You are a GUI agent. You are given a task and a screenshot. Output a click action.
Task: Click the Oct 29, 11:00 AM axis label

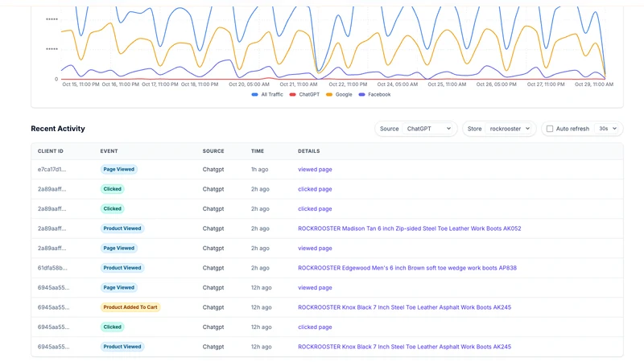(594, 84)
